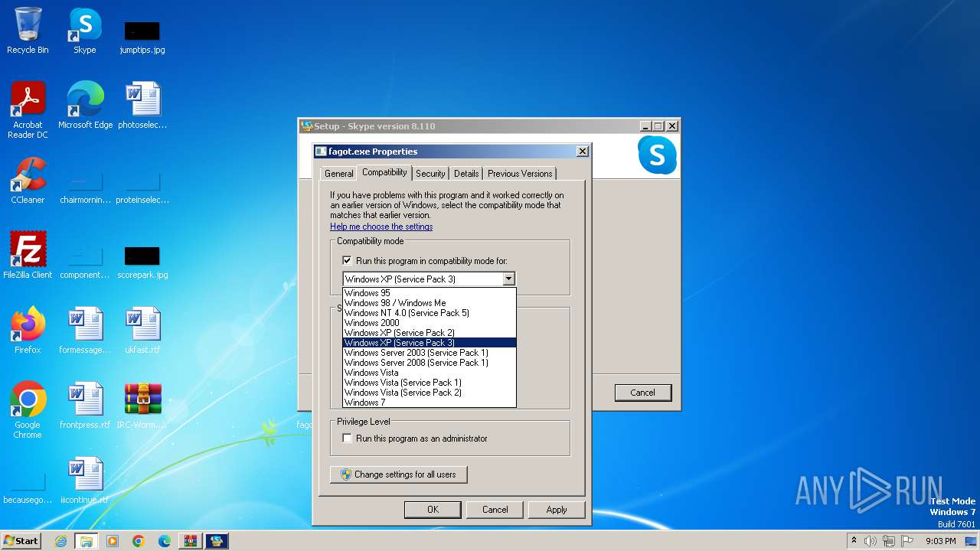The width and height of the screenshot is (980, 551).
Task: Open the Firefox desktop shortcut
Action: tap(28, 330)
